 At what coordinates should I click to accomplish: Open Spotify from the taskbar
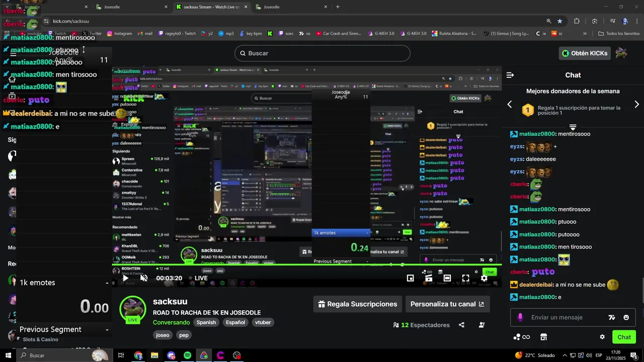tap(187, 355)
